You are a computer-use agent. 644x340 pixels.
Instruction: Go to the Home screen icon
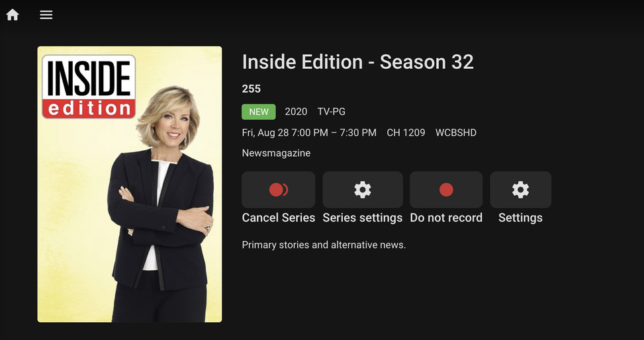[13, 15]
